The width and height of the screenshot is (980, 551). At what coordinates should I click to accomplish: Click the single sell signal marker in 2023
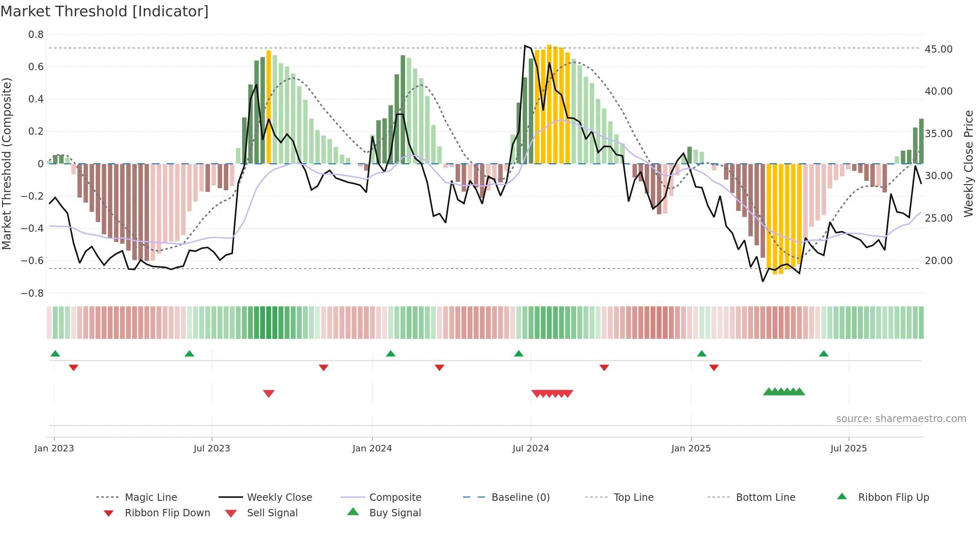pyautogui.click(x=269, y=393)
